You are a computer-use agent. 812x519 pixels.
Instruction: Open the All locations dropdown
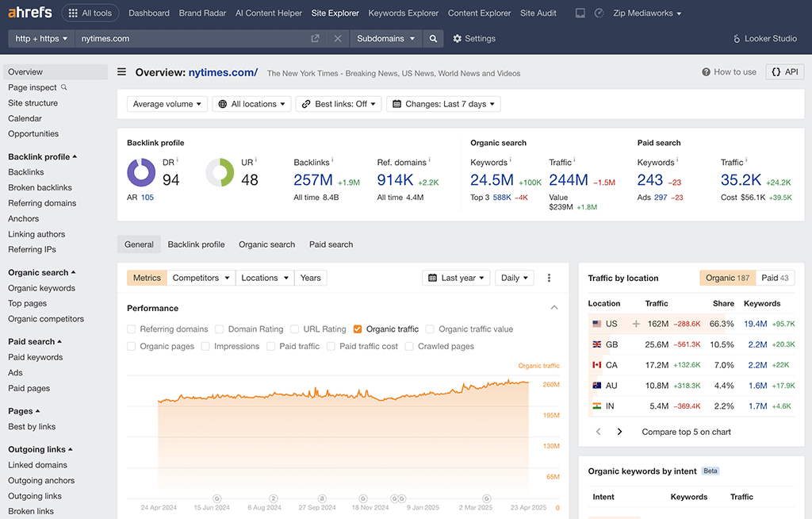tap(251, 104)
